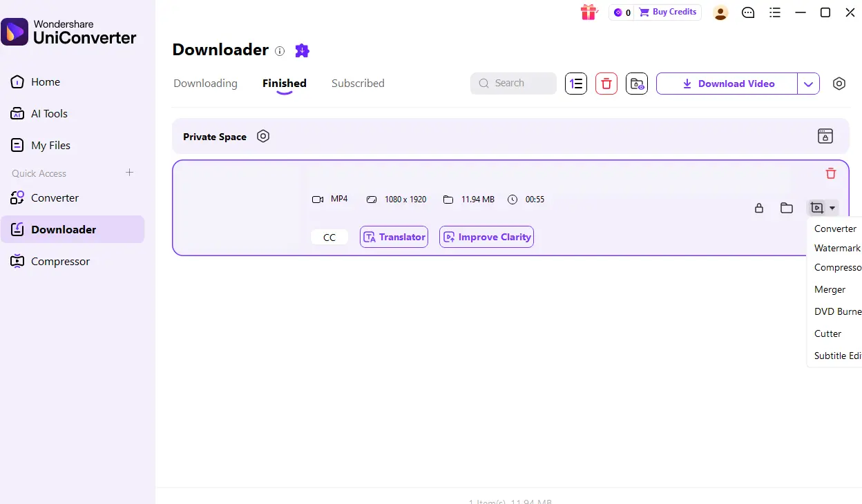The image size is (862, 504).
Task: Open the message center chat icon
Action: [x=748, y=12]
